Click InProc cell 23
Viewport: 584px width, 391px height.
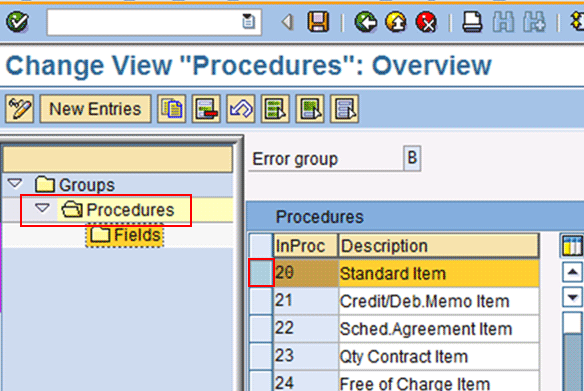click(306, 356)
